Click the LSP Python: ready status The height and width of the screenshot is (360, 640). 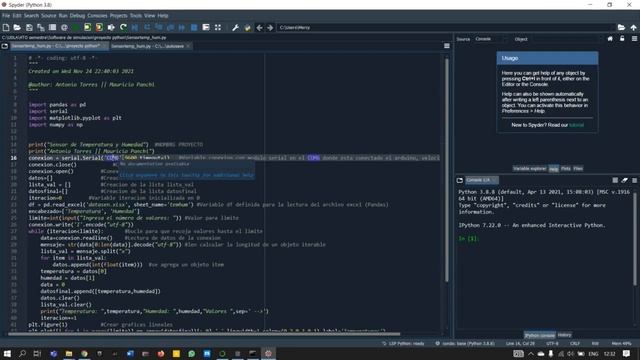403,344
